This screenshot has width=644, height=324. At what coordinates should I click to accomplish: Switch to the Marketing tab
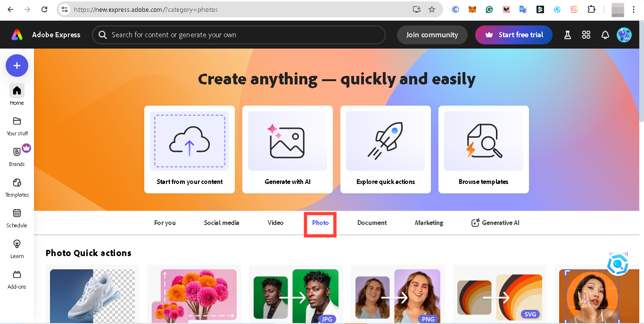coord(429,223)
